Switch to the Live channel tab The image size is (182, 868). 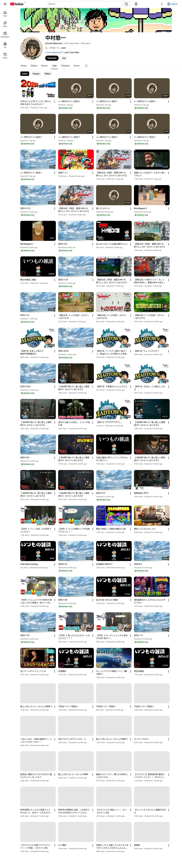(54, 66)
